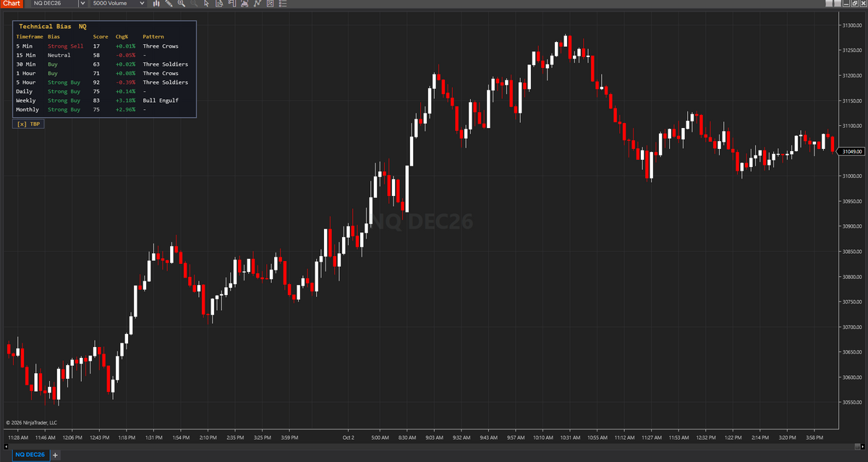Screen dimensions: 868x462
Task: Toggle the [x] TBP panel button
Action: [29, 124]
